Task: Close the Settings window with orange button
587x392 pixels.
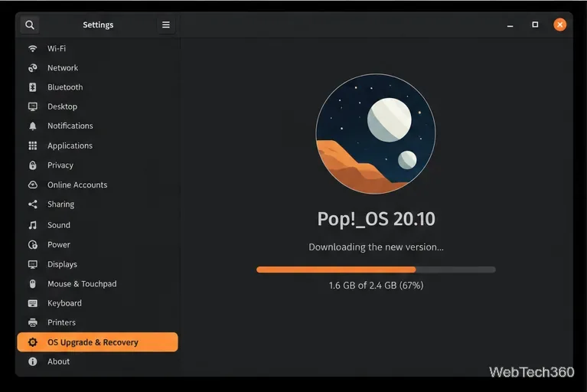Action: 559,24
